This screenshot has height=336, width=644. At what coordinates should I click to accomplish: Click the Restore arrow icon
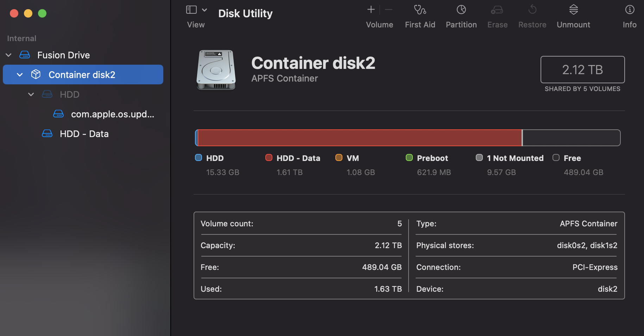click(x=532, y=9)
